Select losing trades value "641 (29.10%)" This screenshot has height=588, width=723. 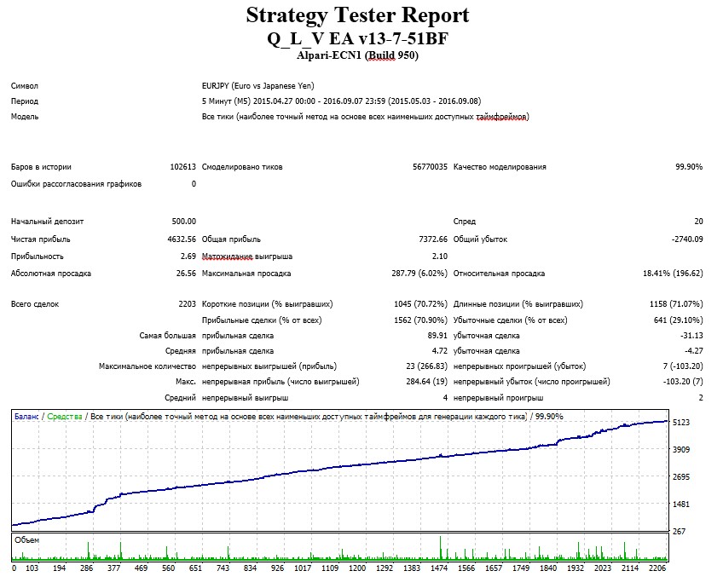679,320
